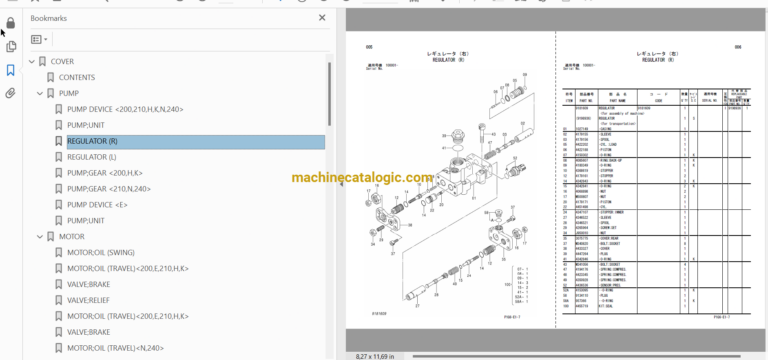Go to the VALVE;RELIEF bookmark

pyautogui.click(x=89, y=300)
